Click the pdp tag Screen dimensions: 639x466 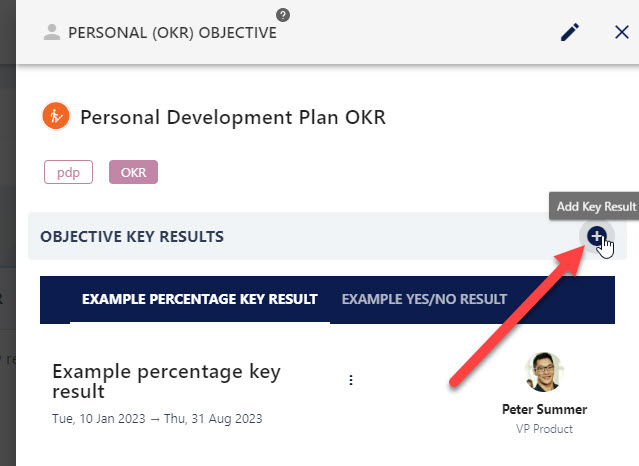(68, 172)
